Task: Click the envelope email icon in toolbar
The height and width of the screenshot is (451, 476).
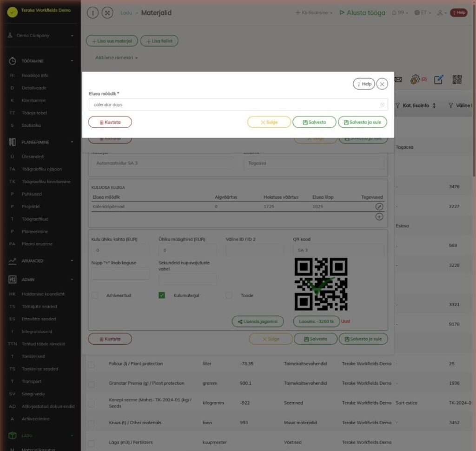Action: click(x=398, y=79)
